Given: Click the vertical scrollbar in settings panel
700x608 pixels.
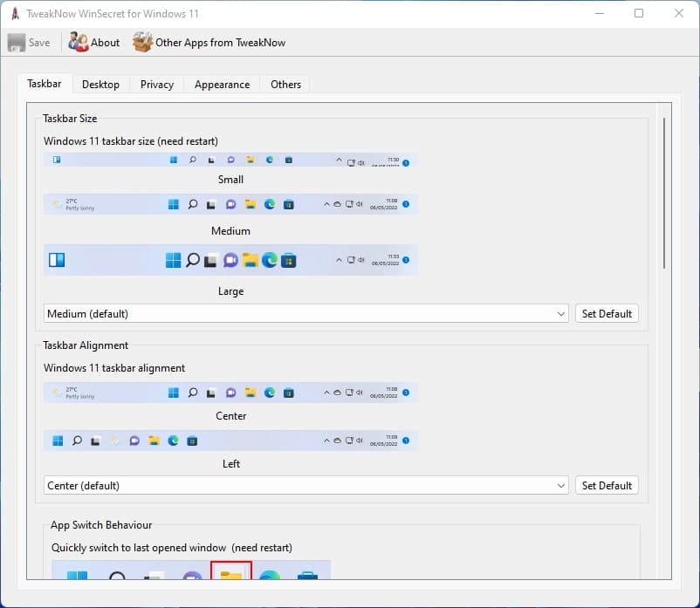Looking at the screenshot, I should pyautogui.click(x=664, y=192).
